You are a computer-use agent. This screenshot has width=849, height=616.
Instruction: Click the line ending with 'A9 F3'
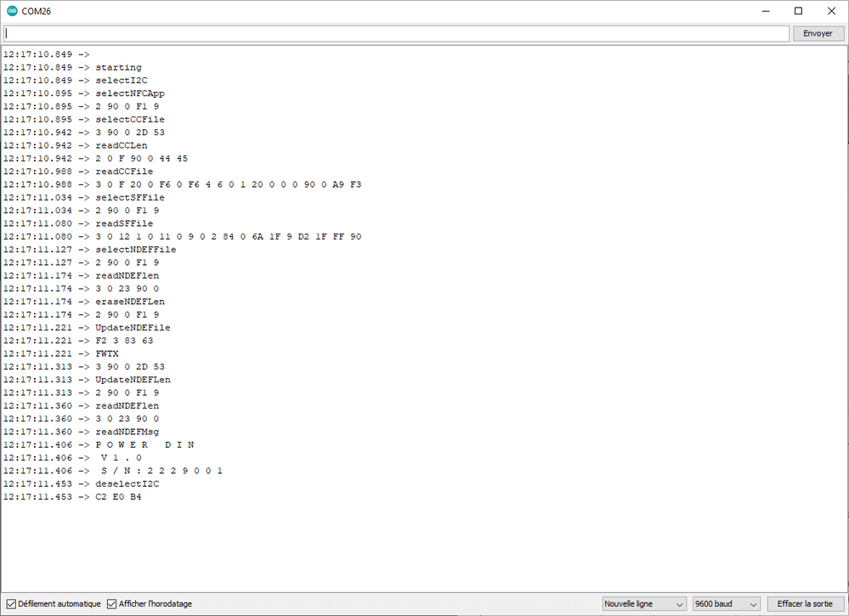point(183,184)
